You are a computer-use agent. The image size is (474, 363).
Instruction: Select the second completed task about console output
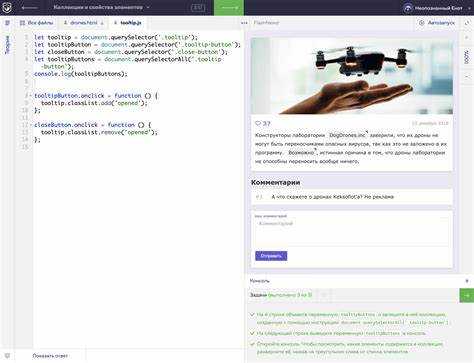(338, 333)
